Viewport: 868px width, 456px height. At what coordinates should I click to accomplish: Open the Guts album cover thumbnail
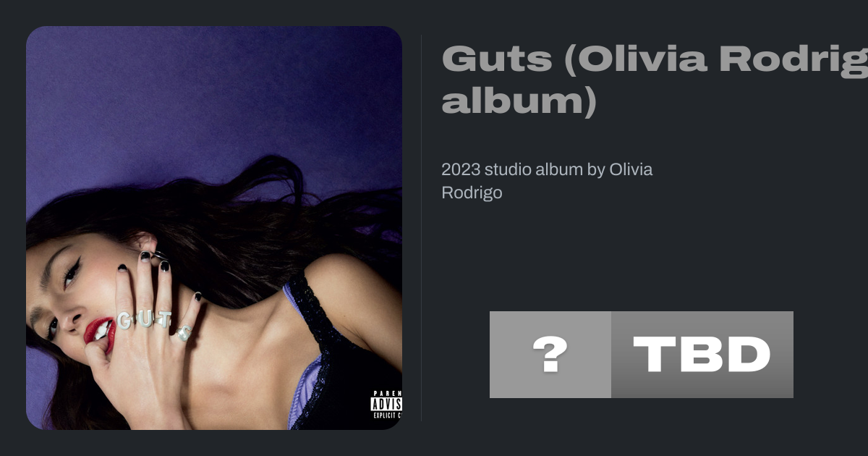coord(214,228)
